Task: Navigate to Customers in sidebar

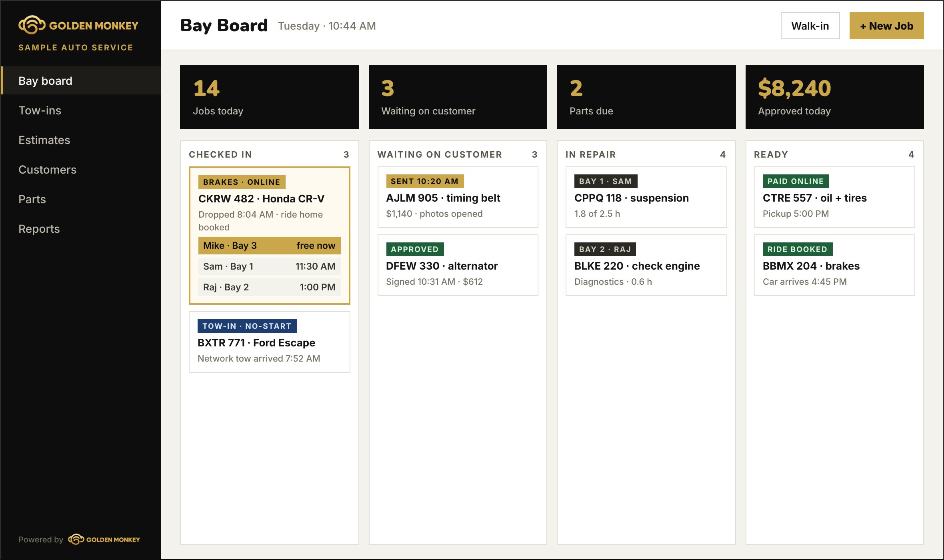Action: [80, 169]
